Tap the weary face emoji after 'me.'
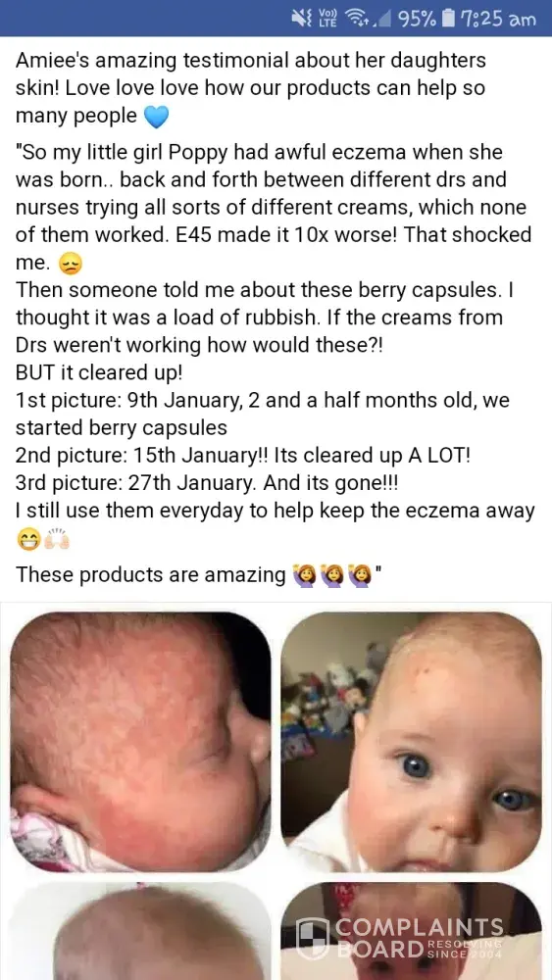Screen dimensions: 552x980 (x=70, y=265)
